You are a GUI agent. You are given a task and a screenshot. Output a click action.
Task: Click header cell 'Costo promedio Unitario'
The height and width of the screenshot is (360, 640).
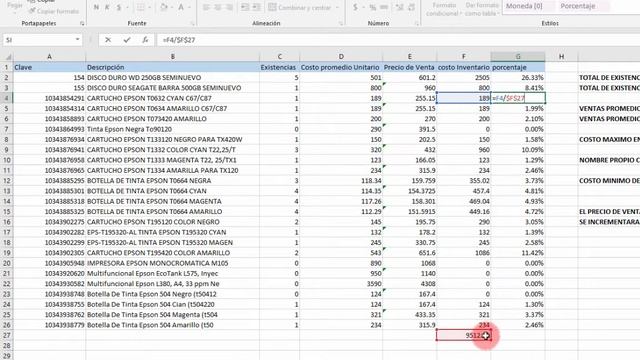click(341, 67)
